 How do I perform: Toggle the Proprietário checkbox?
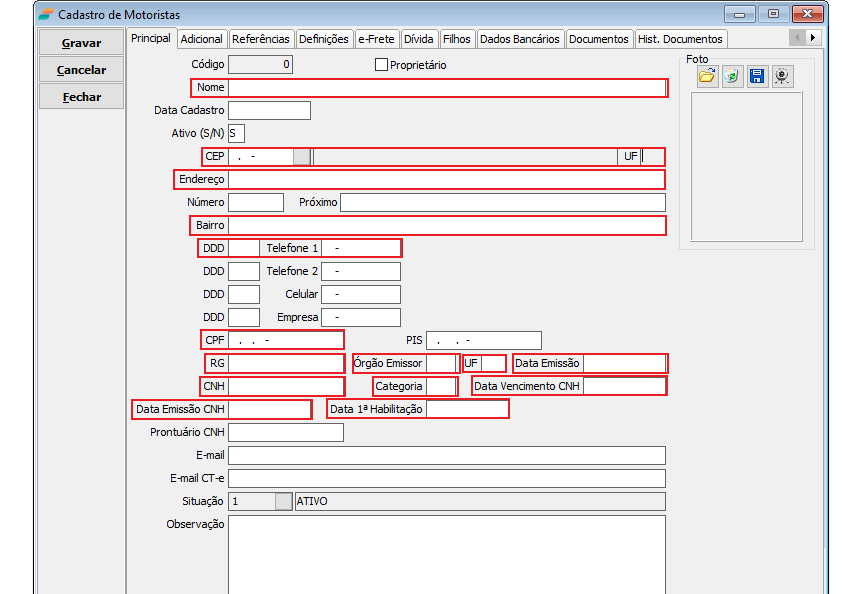pos(381,65)
